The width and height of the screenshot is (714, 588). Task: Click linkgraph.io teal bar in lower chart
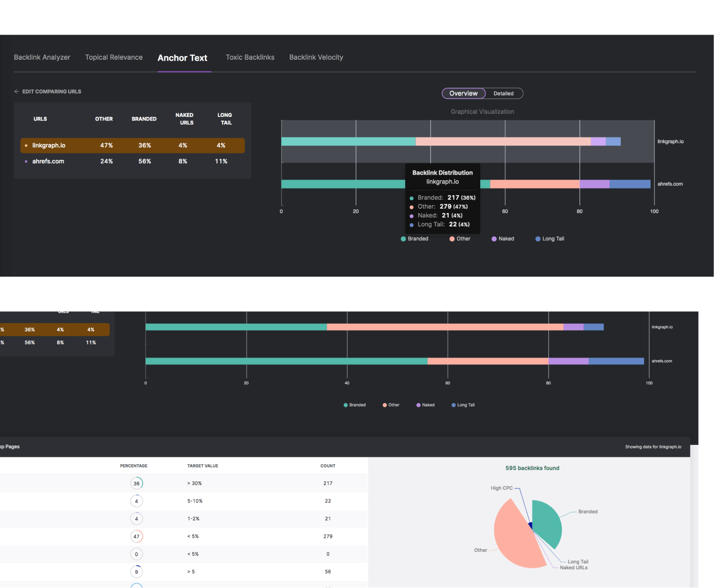(x=236, y=327)
